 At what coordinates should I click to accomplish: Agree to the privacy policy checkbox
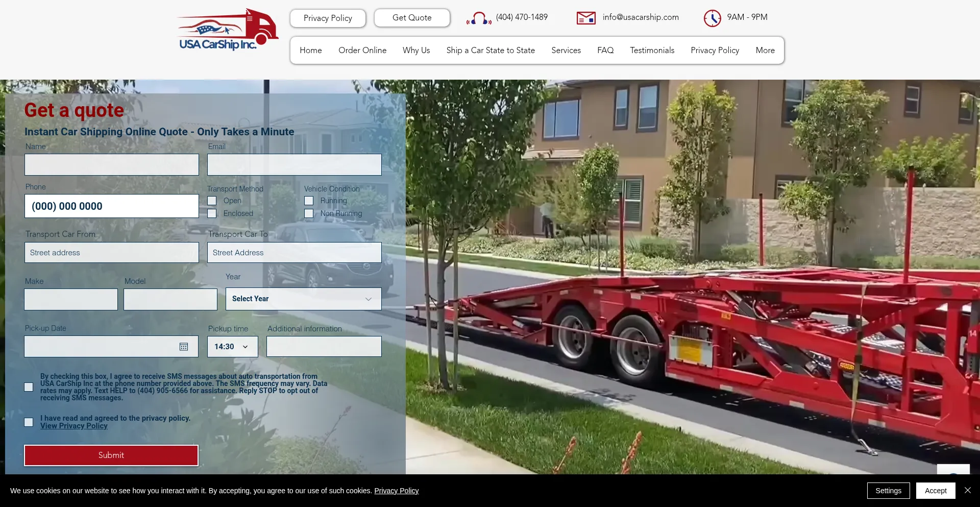click(x=29, y=422)
